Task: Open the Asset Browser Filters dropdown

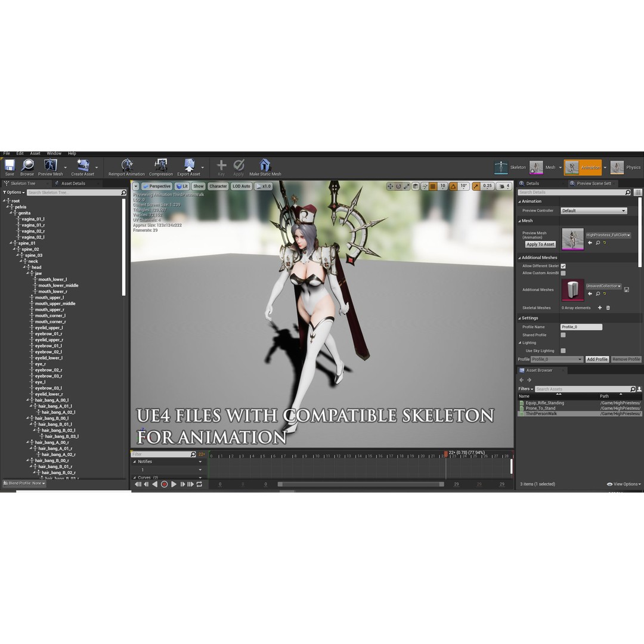Action: pyautogui.click(x=526, y=389)
